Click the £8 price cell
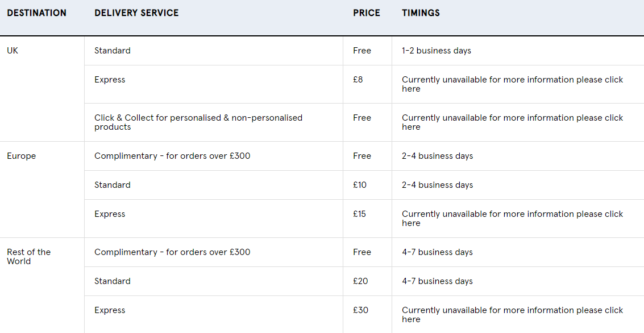Screen dimensions: 644x333 [358, 80]
